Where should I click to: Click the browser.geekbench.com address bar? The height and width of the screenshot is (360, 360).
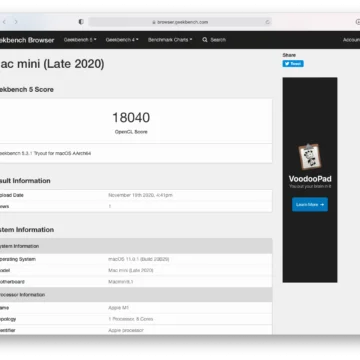(180, 22)
